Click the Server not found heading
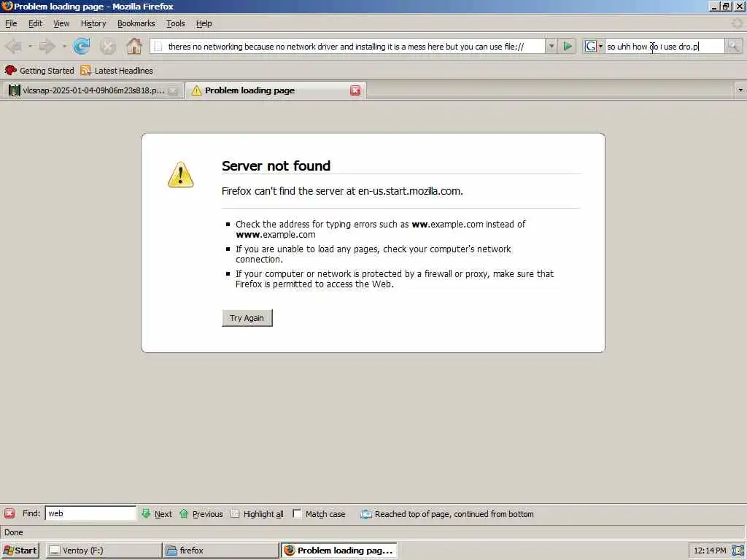Image resolution: width=747 pixels, height=560 pixels. (276, 166)
